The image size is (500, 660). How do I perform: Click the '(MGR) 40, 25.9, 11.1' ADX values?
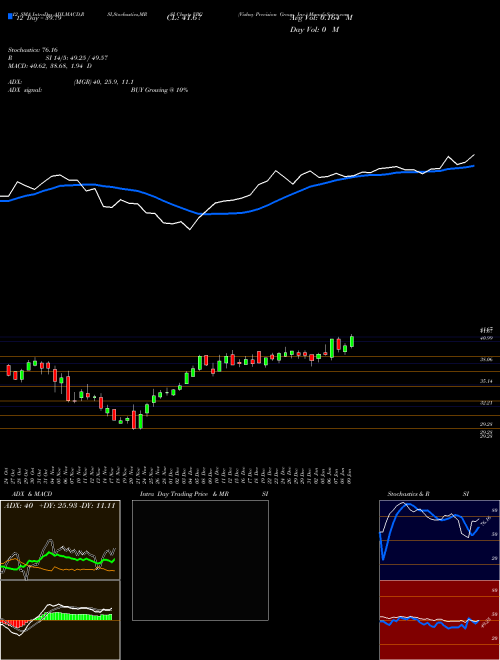tap(102, 82)
